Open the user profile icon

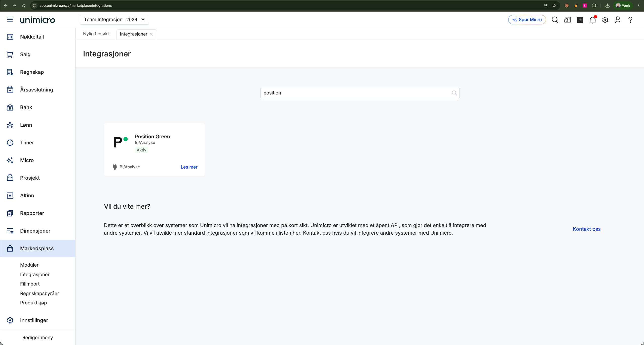pyautogui.click(x=618, y=20)
